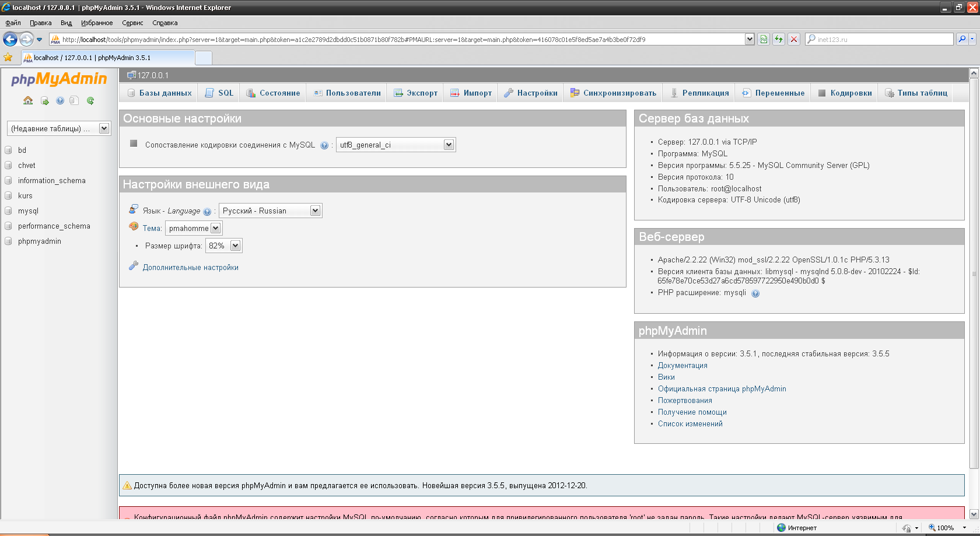
Task: Open the documentation help icon in sidebar
Action: 60,100
